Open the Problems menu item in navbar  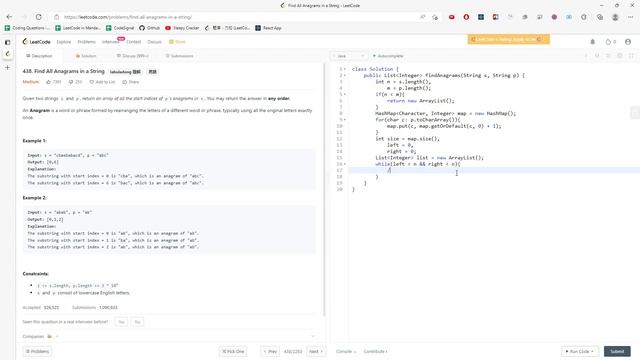[87, 42]
